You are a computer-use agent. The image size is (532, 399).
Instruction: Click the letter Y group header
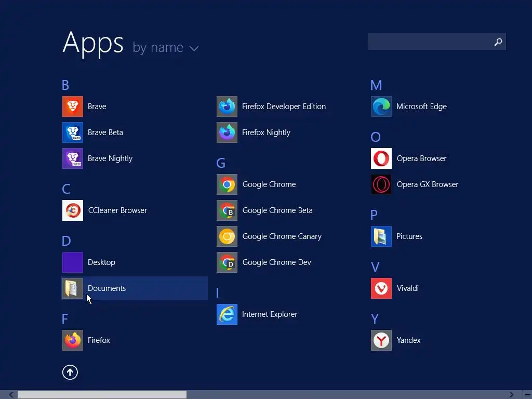pos(375,319)
